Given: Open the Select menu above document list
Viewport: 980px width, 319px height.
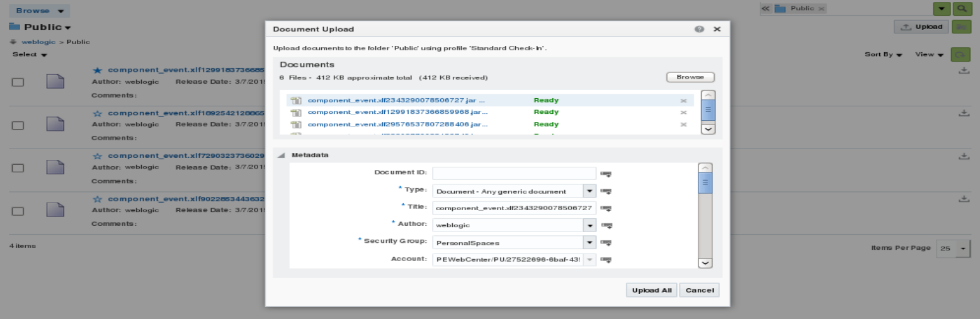Looking at the screenshot, I should (x=30, y=55).
